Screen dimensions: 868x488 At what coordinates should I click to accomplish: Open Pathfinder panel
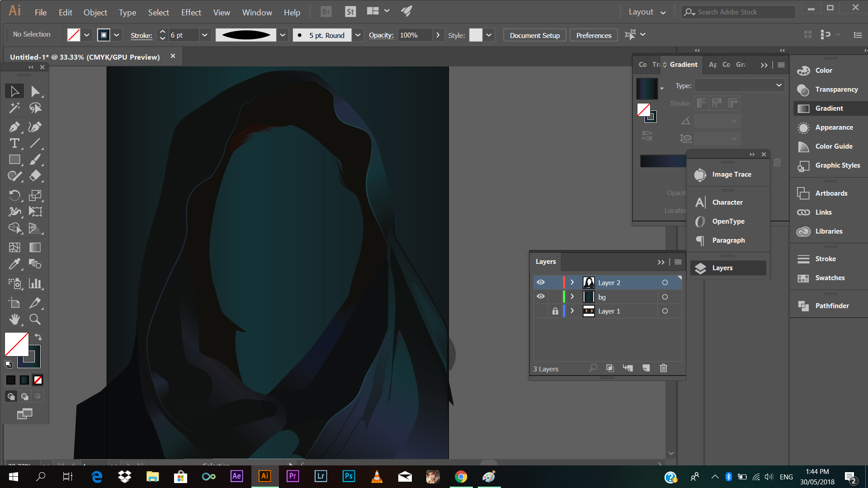(x=829, y=306)
